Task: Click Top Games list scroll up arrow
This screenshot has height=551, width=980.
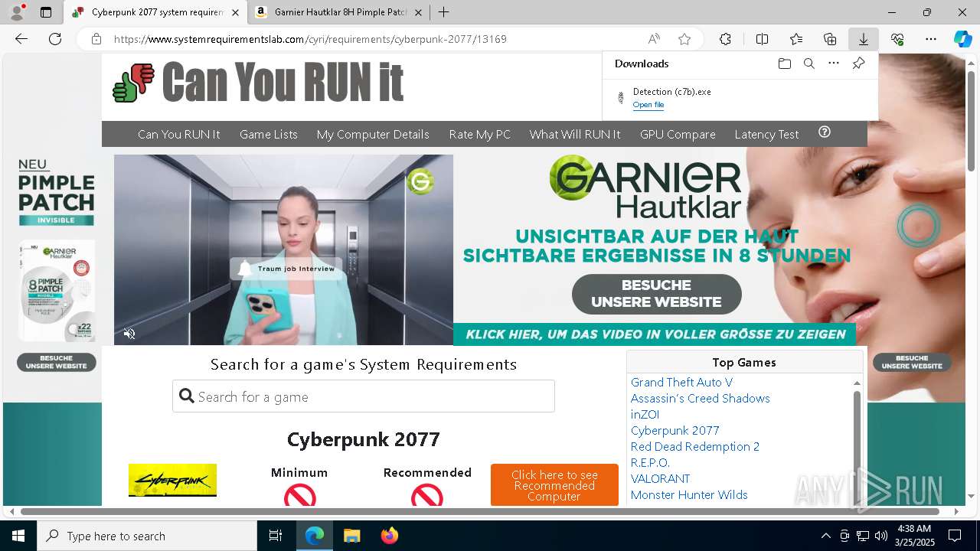Action: (857, 383)
